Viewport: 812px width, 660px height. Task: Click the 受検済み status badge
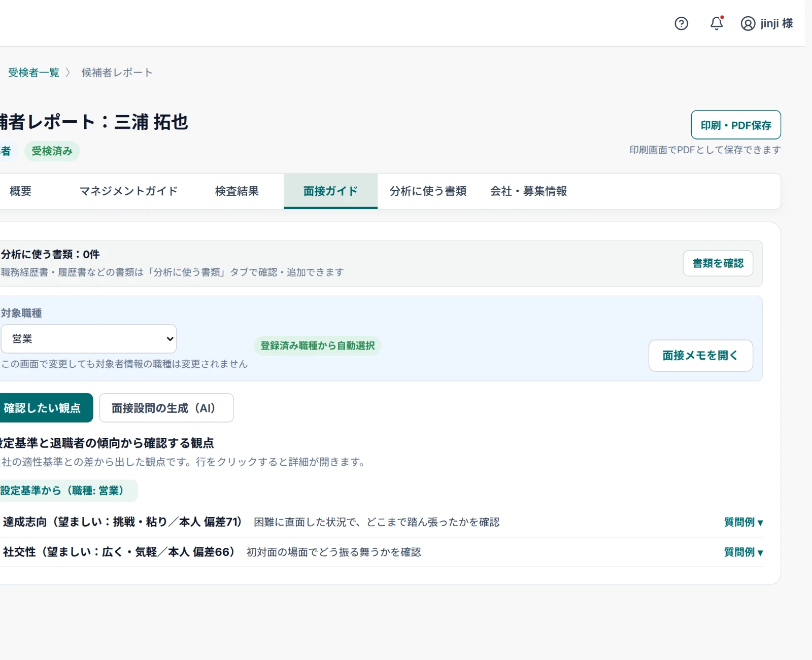pos(52,151)
